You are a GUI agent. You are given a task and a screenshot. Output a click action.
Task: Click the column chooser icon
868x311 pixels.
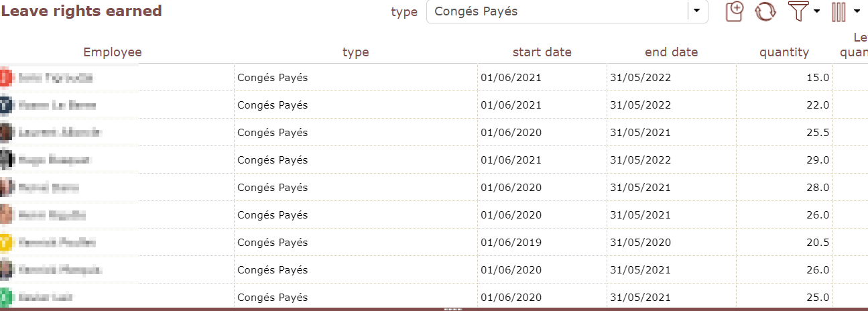[839, 11]
